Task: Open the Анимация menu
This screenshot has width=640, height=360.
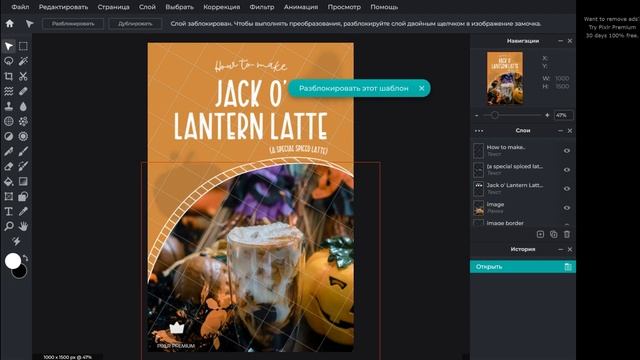Action: coord(301,7)
